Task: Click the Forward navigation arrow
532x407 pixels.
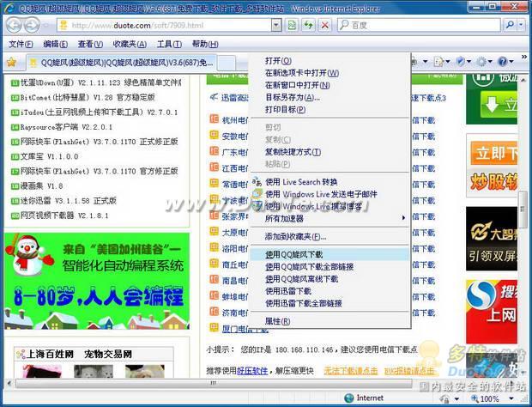Action: pyautogui.click(x=32, y=26)
